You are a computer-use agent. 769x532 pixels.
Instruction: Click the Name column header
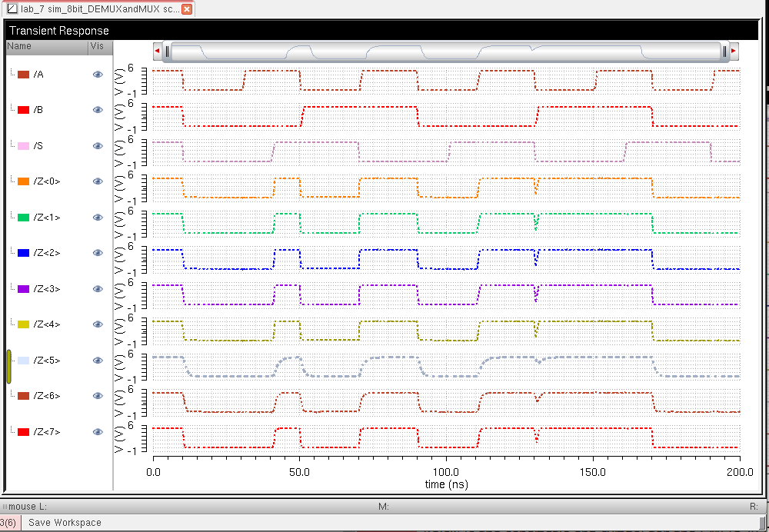(47, 47)
